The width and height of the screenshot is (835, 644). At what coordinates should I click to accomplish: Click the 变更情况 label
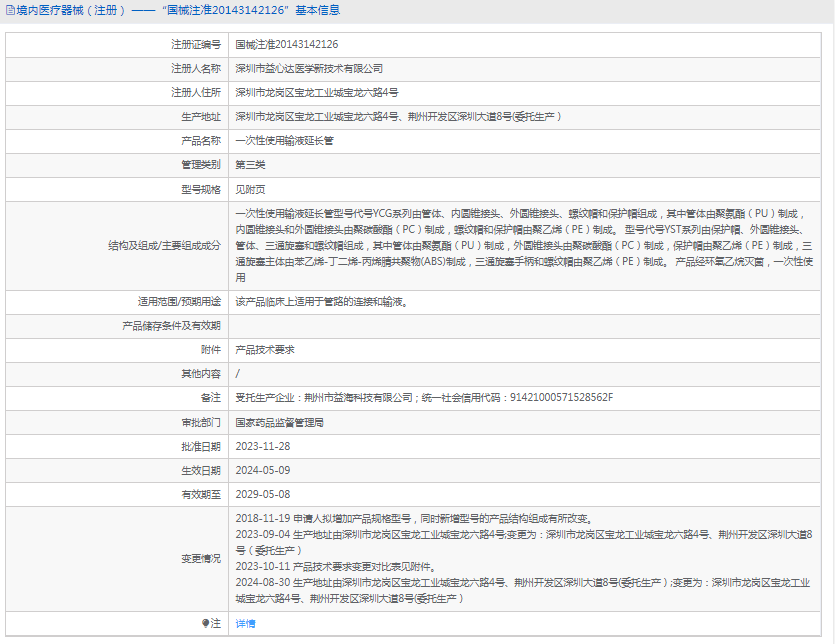201,558
